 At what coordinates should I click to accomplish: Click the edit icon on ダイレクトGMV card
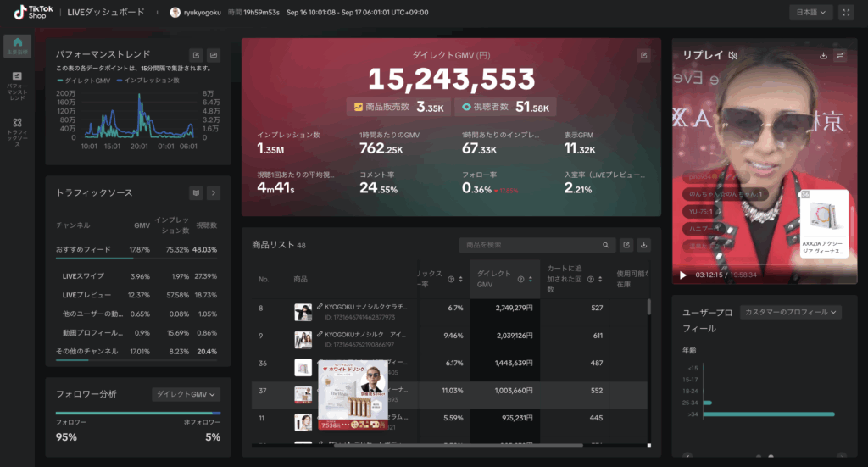pyautogui.click(x=643, y=55)
